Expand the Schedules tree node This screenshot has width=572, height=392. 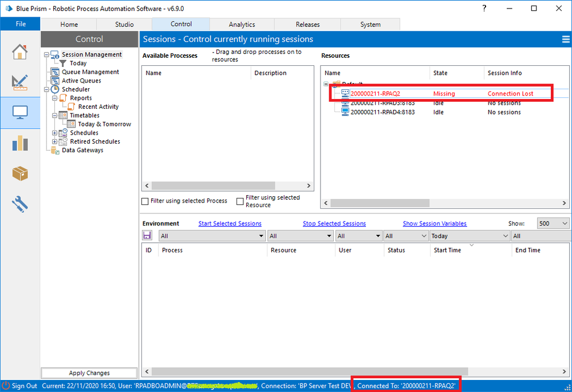coord(55,133)
